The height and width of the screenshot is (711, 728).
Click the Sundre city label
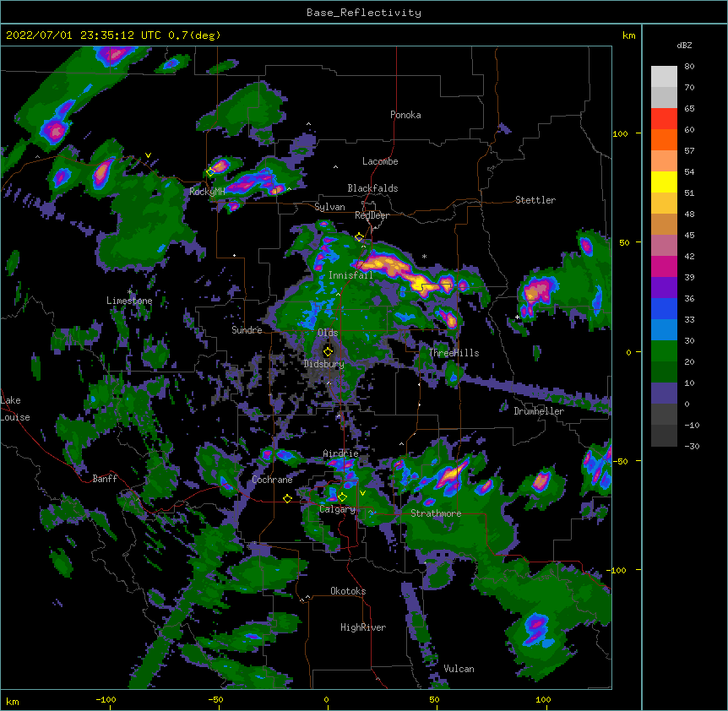point(247,330)
